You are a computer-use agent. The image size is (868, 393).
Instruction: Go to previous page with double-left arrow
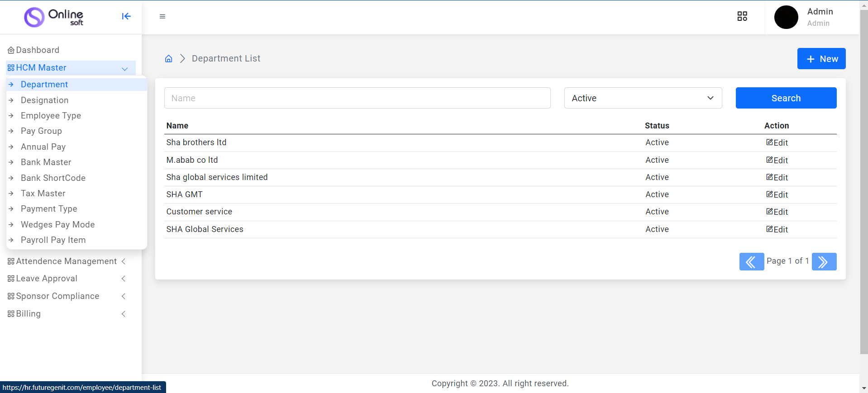[751, 262]
